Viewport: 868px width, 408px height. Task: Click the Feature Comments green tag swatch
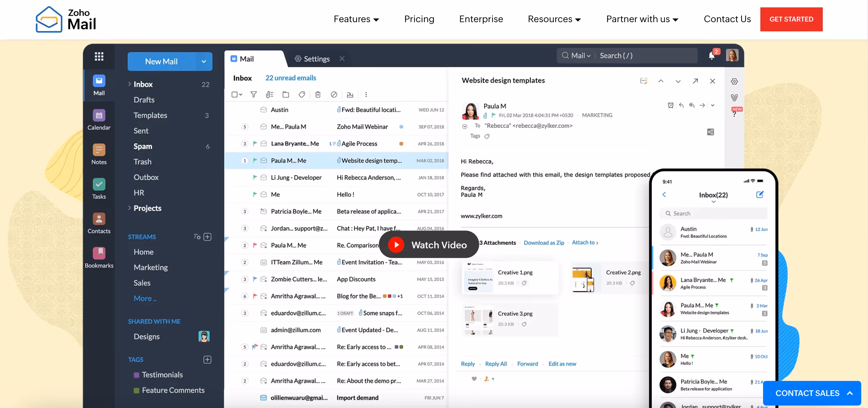coord(137,390)
